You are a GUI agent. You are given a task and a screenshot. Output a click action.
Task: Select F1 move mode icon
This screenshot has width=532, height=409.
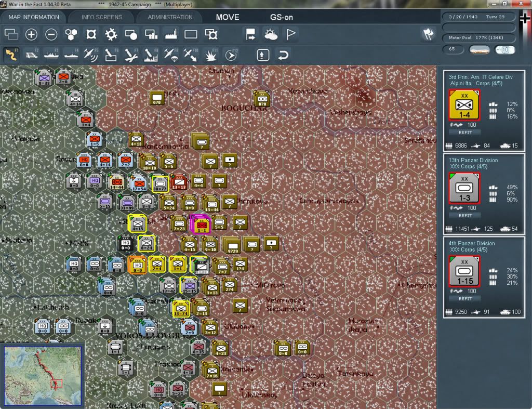pos(11,55)
